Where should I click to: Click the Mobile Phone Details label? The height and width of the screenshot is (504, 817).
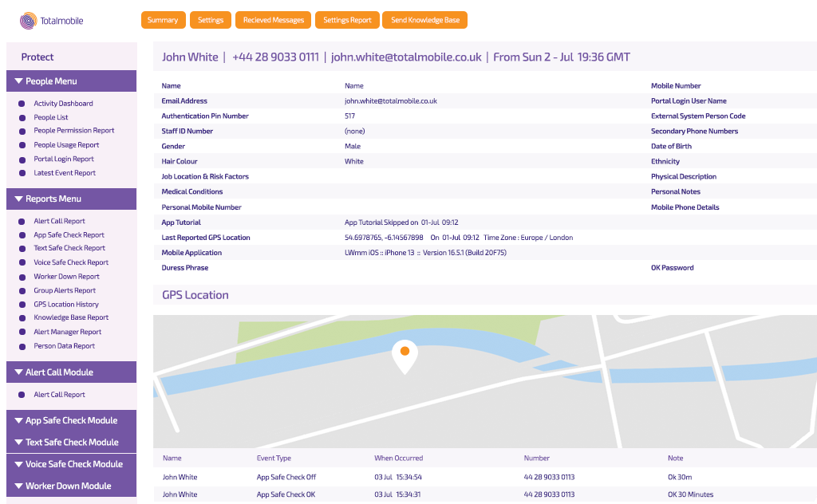(685, 207)
